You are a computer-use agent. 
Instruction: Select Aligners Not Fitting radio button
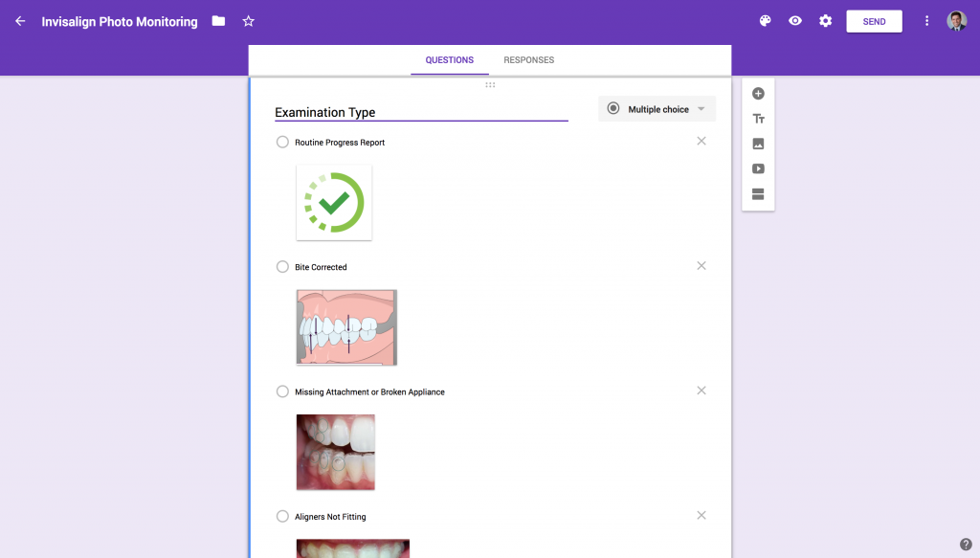282,516
